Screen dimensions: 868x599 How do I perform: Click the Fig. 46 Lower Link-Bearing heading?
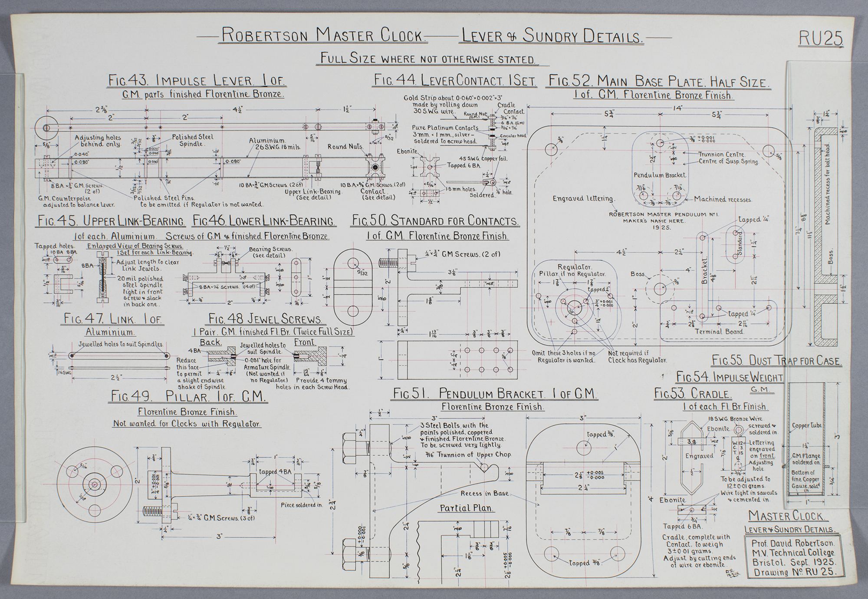264,221
